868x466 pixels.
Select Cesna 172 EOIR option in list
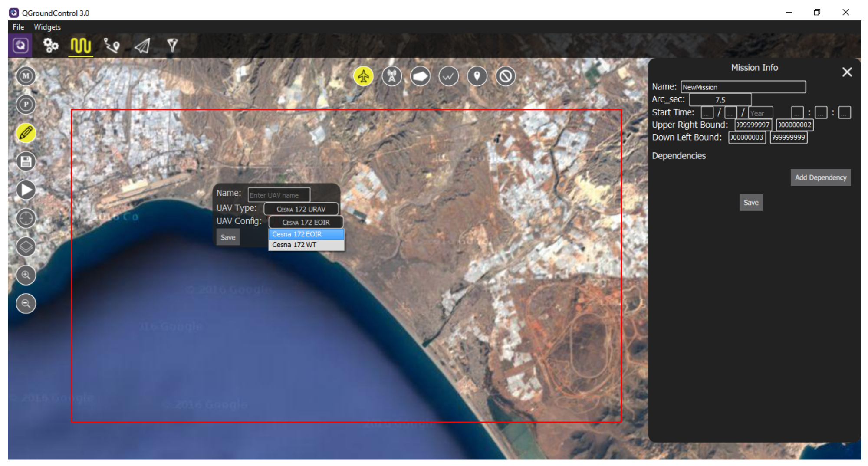tap(306, 234)
